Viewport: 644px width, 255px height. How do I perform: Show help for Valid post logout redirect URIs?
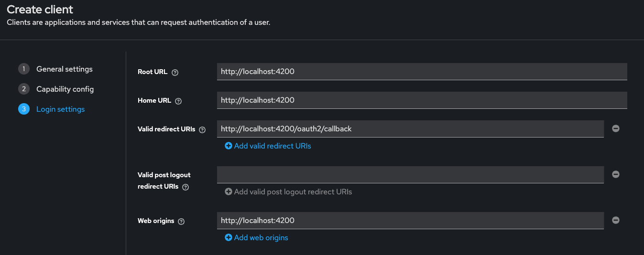coord(186,187)
